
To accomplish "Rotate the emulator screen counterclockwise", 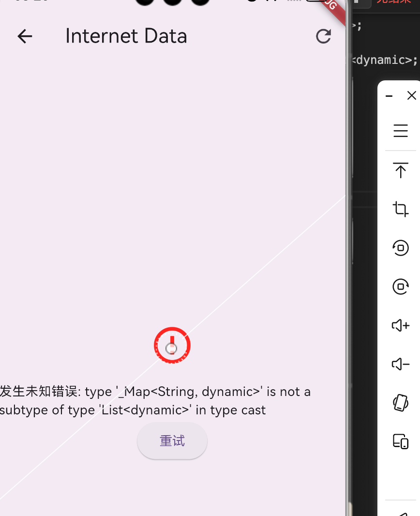I will coord(400,248).
